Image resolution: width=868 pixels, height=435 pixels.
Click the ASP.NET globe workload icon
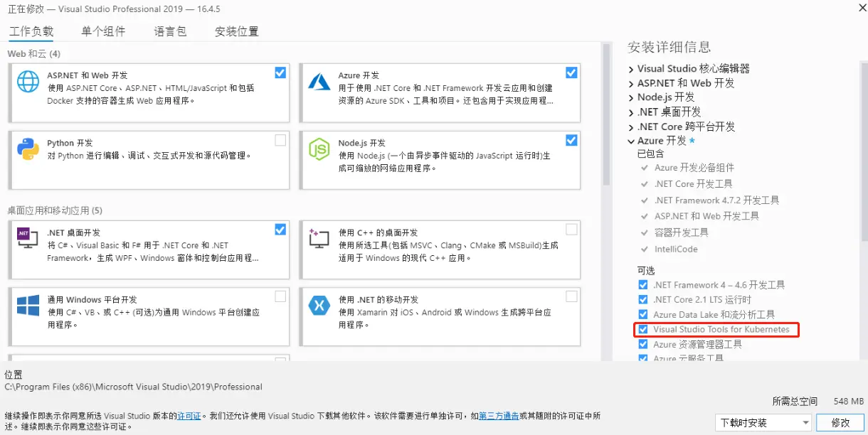click(28, 82)
